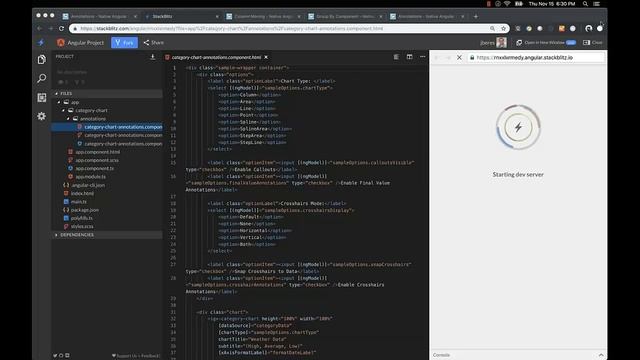Click the preview pane forward arrow

click(448, 58)
